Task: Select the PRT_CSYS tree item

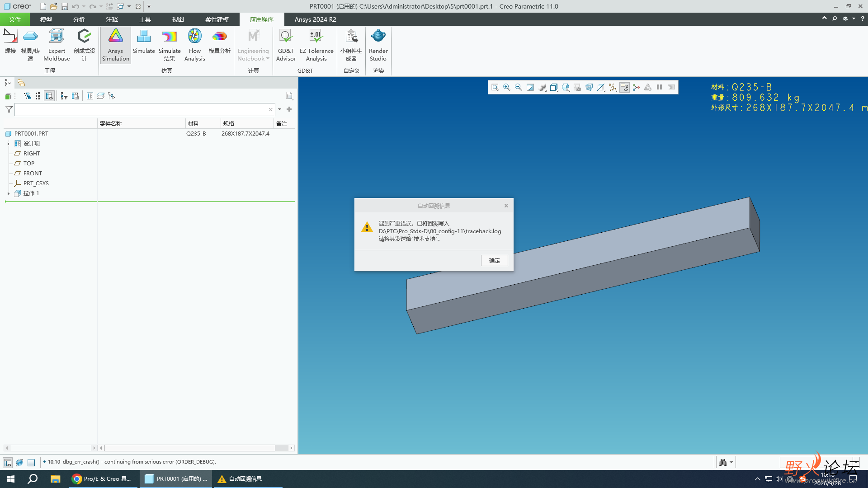Action: [x=36, y=183]
